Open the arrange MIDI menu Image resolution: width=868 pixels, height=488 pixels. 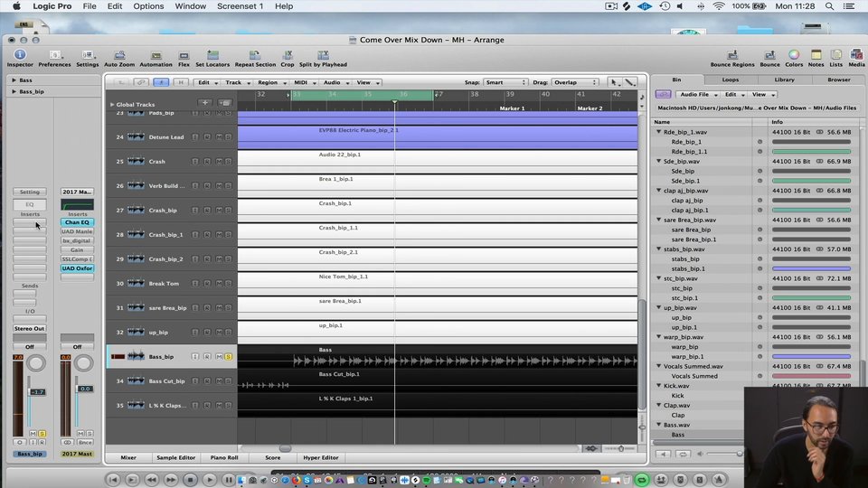coord(304,82)
